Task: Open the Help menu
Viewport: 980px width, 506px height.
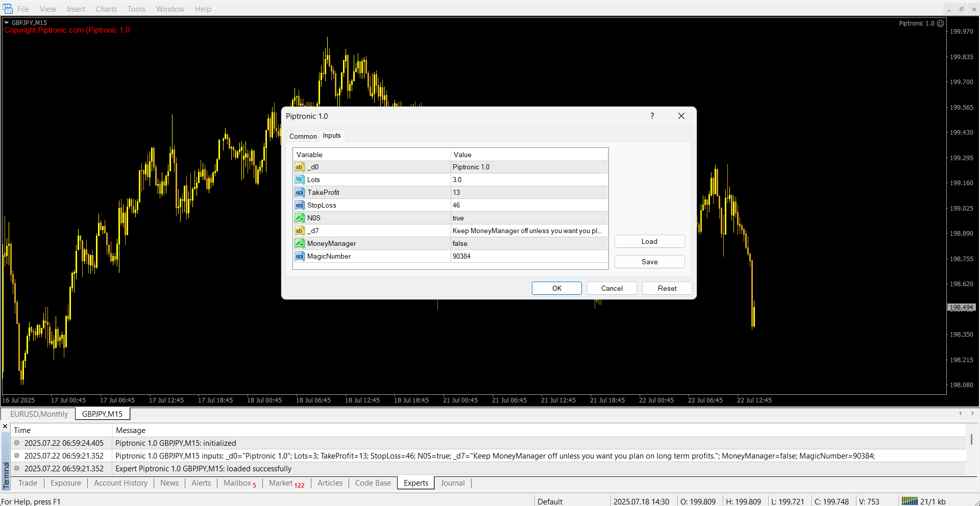Action: 203,9
